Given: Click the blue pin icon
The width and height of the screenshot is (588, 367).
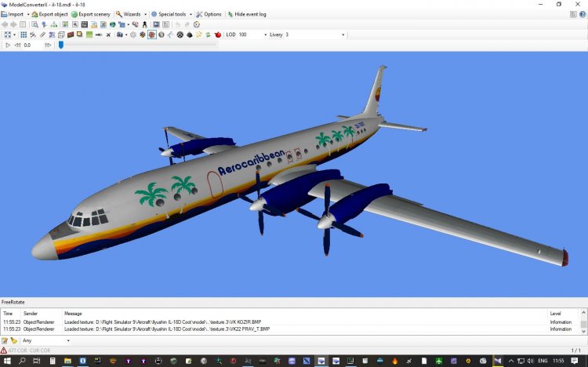Looking at the screenshot, I should [x=44, y=24].
